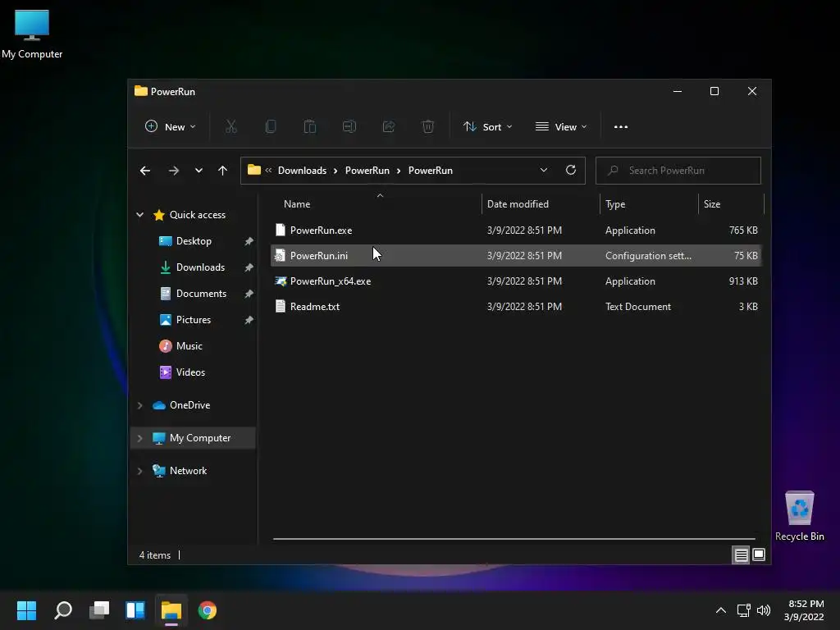Screen dimensions: 840x630
Task: Click the 765 KB size cell
Action: pos(743,231)
